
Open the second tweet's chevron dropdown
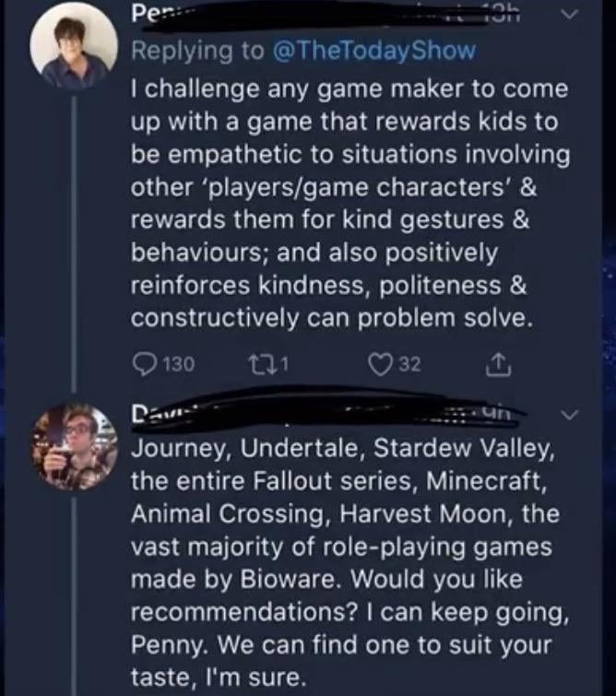click(570, 416)
